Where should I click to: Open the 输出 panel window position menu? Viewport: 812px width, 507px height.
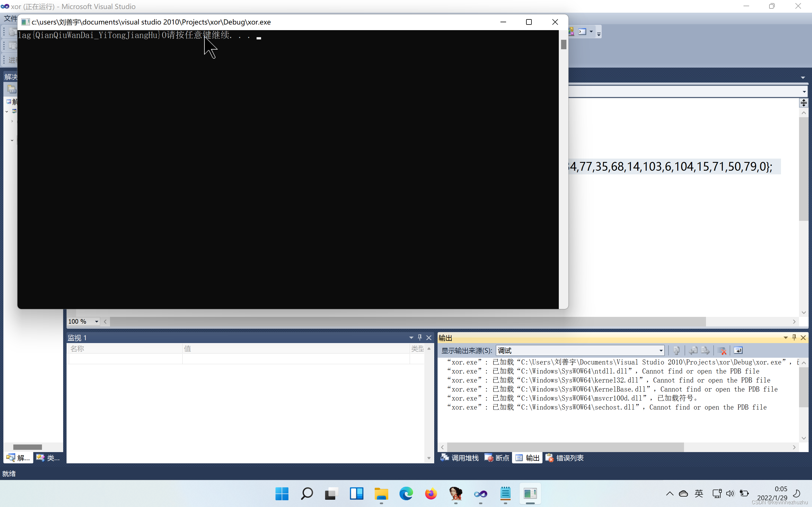785,337
